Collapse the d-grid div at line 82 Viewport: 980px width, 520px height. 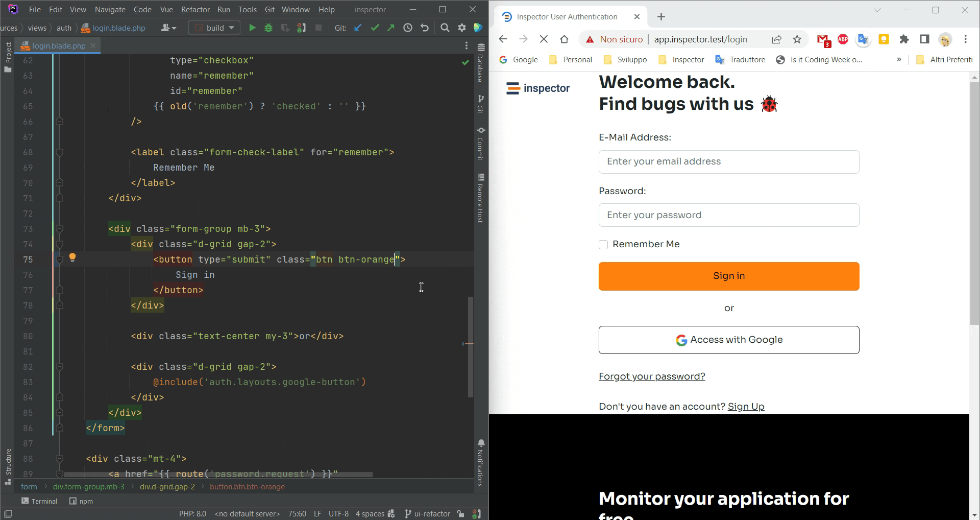pyautogui.click(x=59, y=367)
